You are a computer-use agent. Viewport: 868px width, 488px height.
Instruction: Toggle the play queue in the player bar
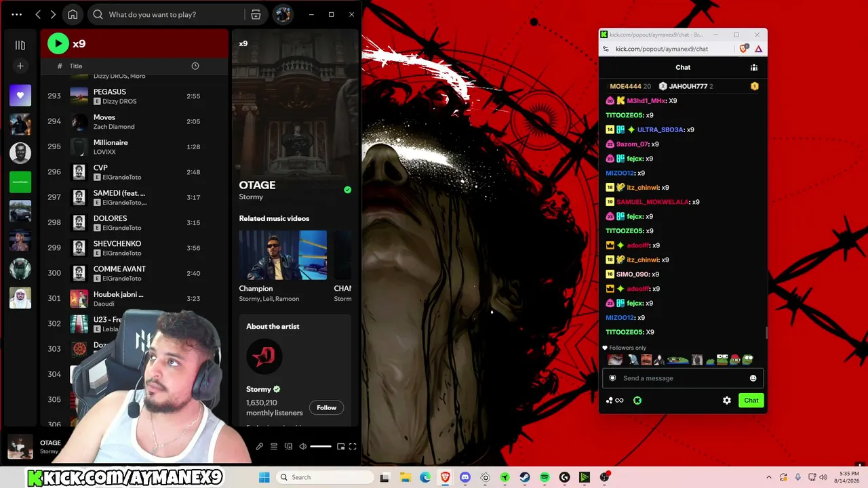[x=274, y=447]
